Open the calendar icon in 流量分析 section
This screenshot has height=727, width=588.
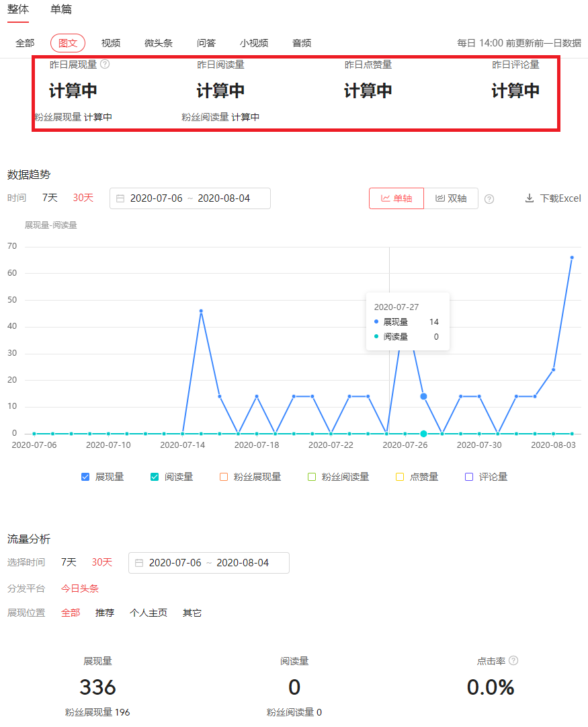pos(140,563)
